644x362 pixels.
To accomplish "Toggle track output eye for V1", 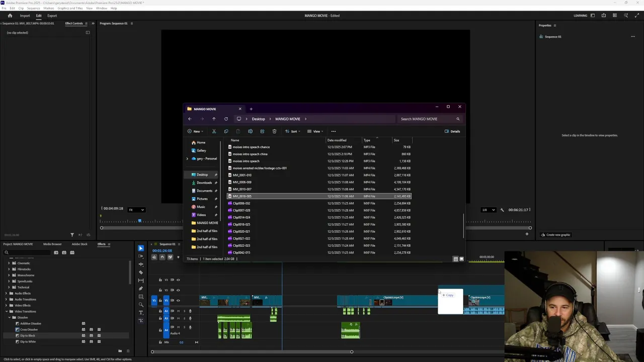I will click(178, 301).
